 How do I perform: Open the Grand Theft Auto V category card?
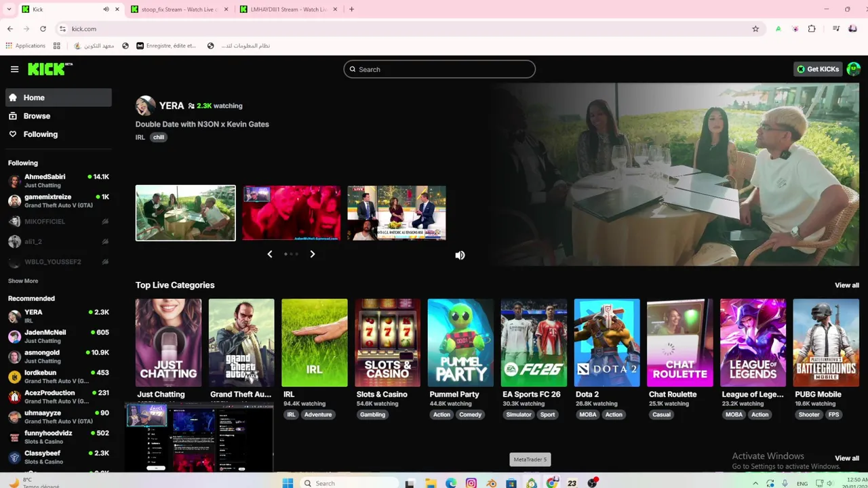[241, 343]
